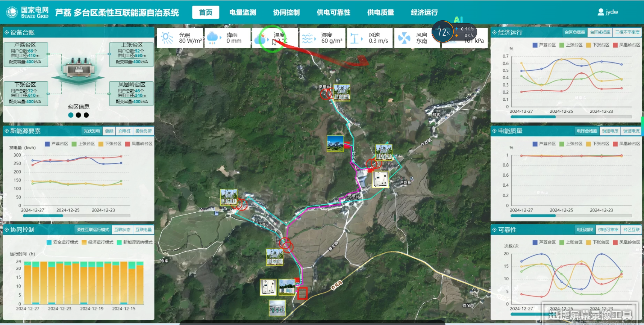Select second carousel dot under 台区信息
This screenshot has width=644, height=325.
78,115
